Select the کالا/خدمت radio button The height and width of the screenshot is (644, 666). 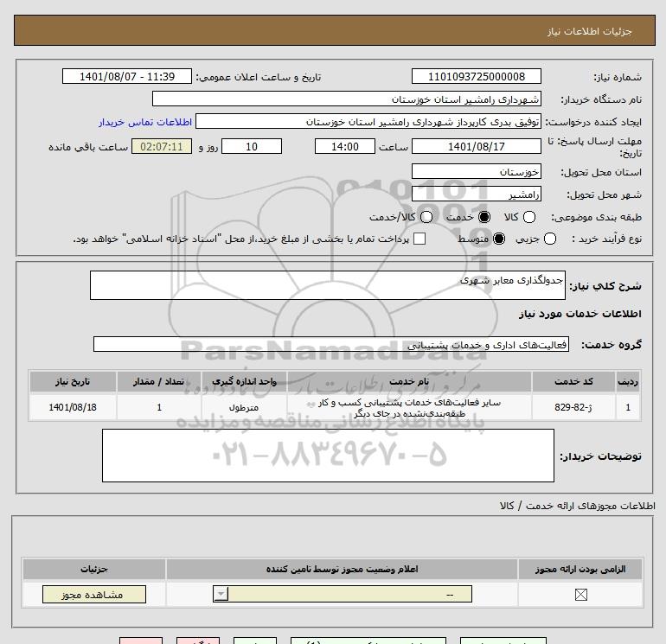tap(426, 217)
